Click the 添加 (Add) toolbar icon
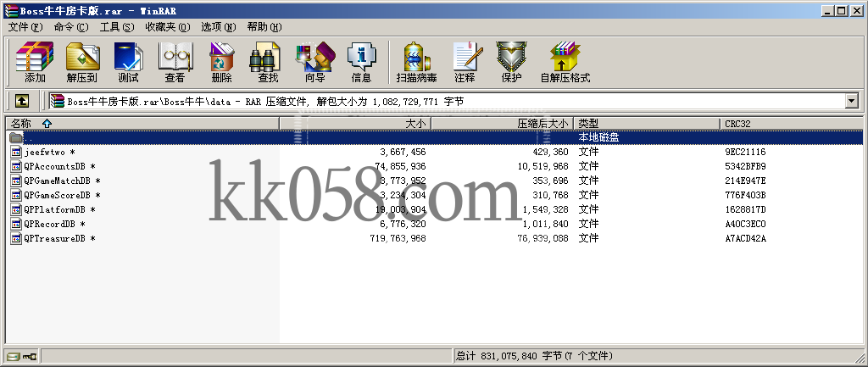This screenshot has height=367, width=868. [x=35, y=57]
